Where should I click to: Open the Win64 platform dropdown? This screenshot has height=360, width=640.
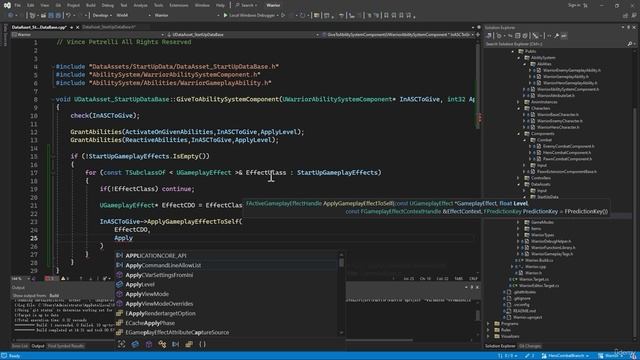coord(133,15)
